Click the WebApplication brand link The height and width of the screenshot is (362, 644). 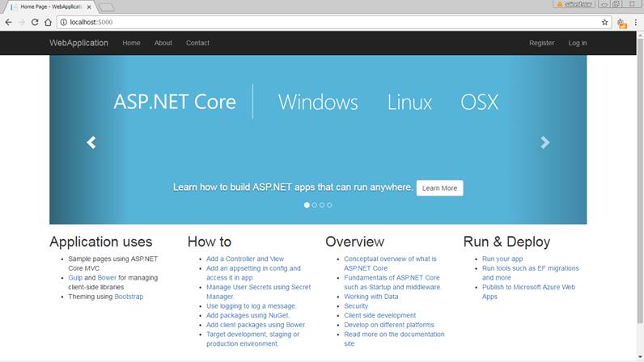tap(78, 43)
